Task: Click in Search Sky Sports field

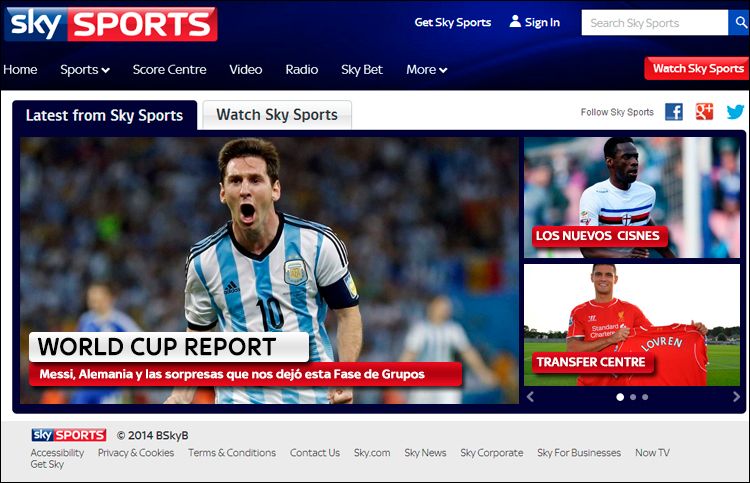Action: point(654,22)
